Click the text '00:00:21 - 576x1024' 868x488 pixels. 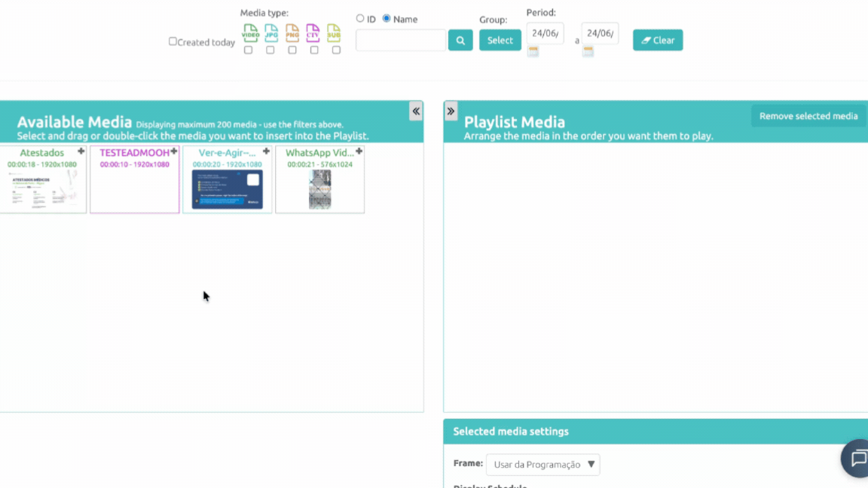tap(320, 164)
